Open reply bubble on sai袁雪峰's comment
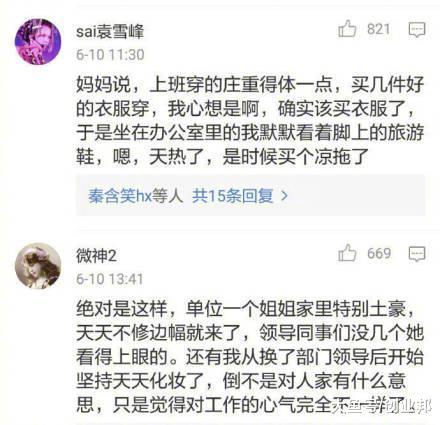The image size is (440, 425). click(417, 30)
